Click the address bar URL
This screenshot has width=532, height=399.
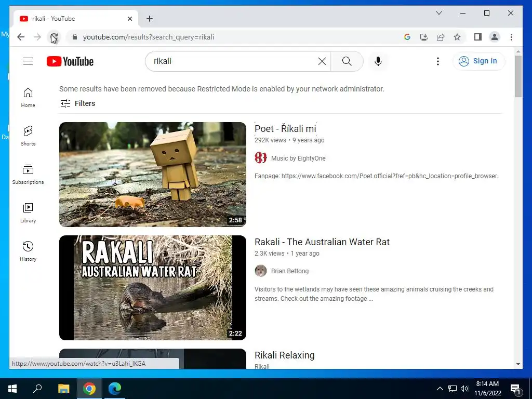tap(149, 37)
